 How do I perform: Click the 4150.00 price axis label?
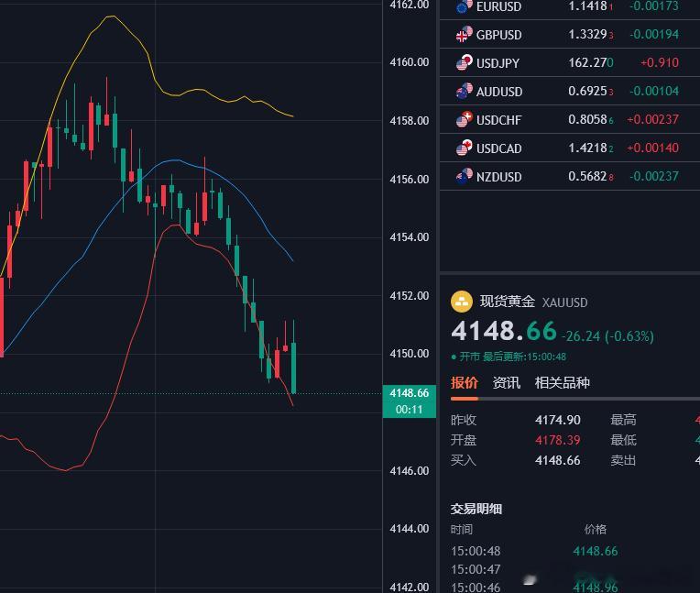click(410, 354)
